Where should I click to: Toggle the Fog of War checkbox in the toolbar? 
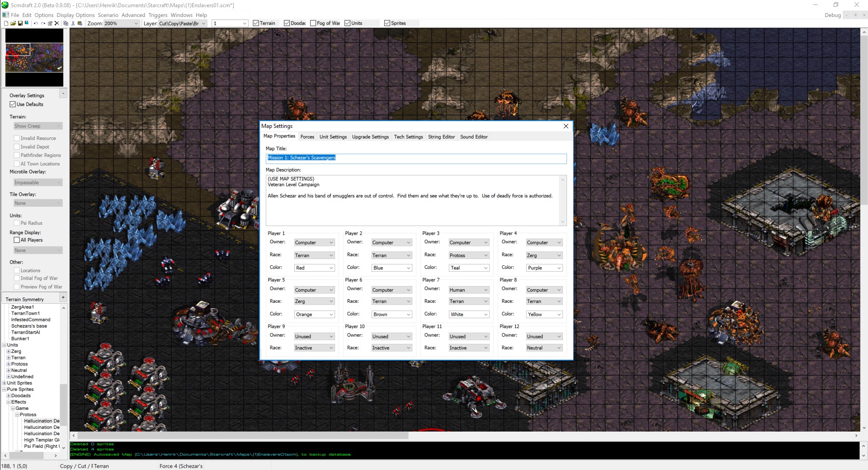[x=313, y=23]
